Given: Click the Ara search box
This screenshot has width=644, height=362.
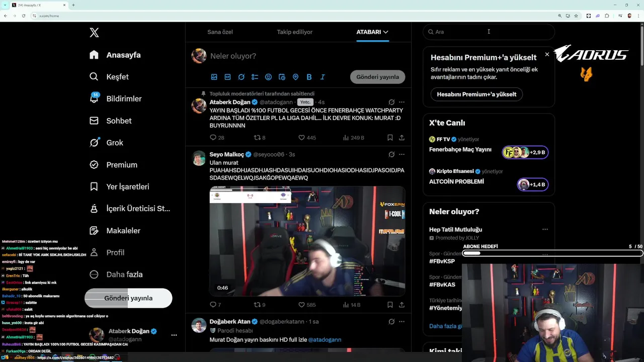Looking at the screenshot, I should 489,32.
